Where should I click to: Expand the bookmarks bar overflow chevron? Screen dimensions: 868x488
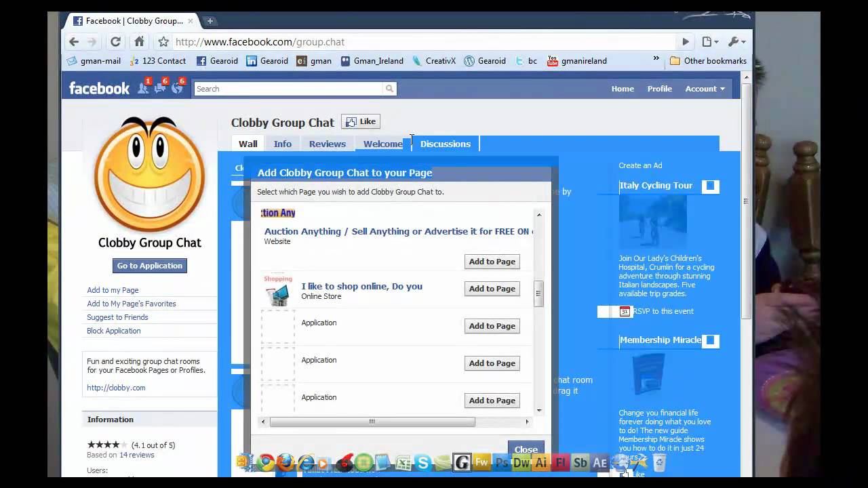(x=656, y=60)
